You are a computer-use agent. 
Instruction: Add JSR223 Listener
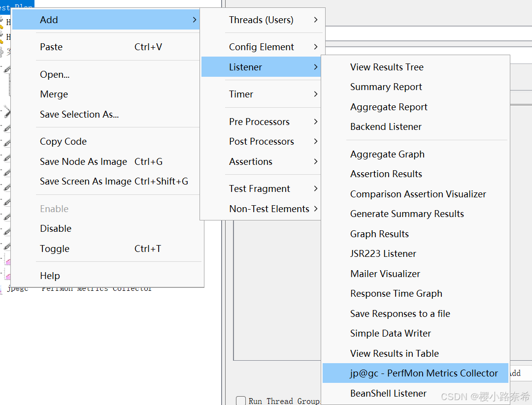pyautogui.click(x=415, y=253)
